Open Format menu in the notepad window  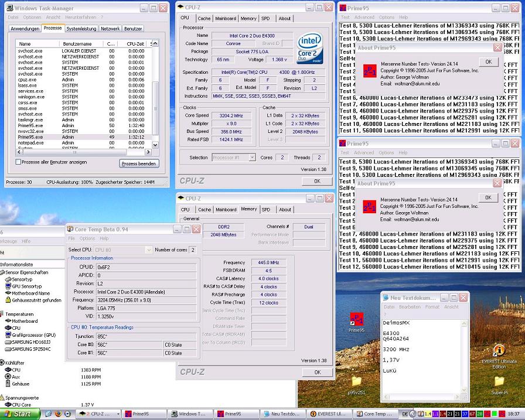(432, 306)
